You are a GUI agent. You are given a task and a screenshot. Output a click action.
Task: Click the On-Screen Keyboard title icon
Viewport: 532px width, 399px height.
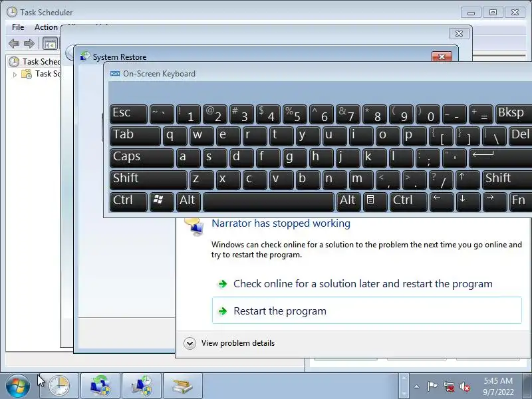pyautogui.click(x=115, y=74)
